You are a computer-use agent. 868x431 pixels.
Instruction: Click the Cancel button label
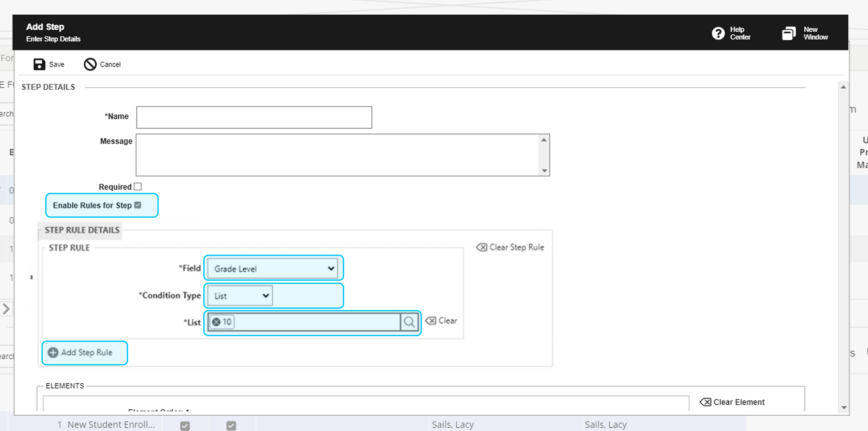(110, 64)
